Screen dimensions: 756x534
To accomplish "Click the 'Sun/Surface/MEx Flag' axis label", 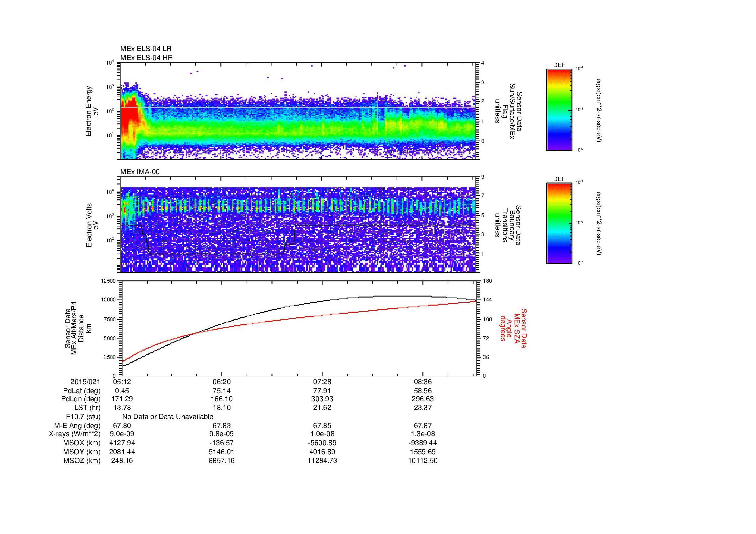I will [x=508, y=111].
